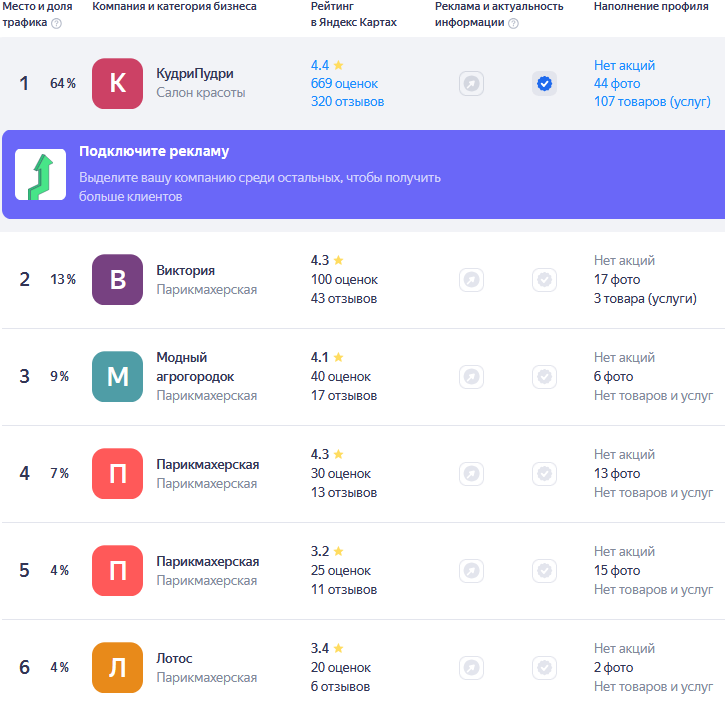The width and height of the screenshot is (725, 710).
Task: Click the '20 оценок' value
Action: click(341, 668)
